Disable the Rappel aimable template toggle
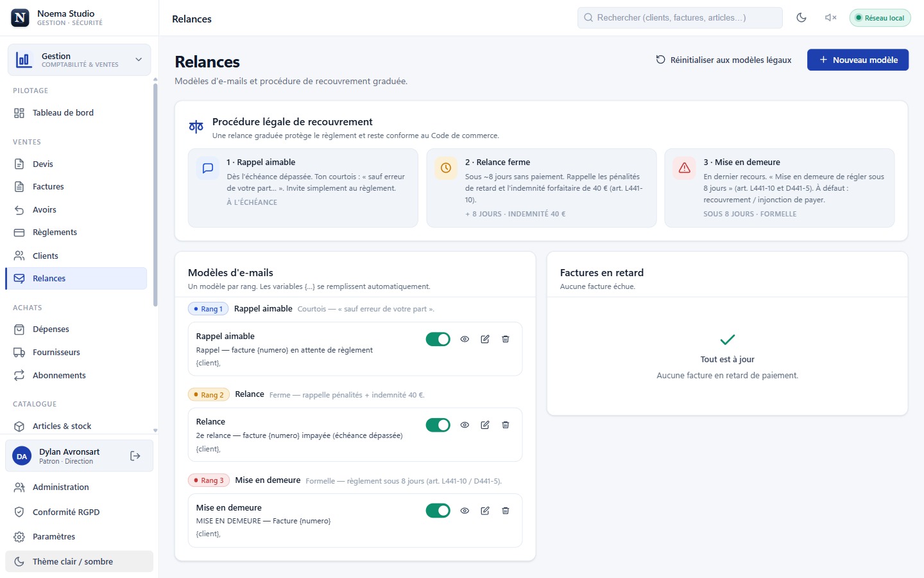Screen dimensions: 924x578 coord(438,339)
